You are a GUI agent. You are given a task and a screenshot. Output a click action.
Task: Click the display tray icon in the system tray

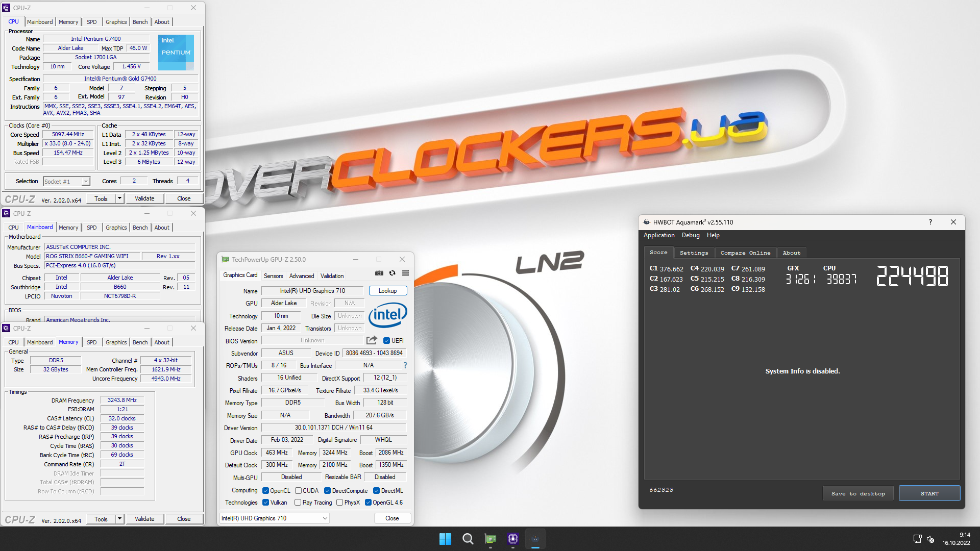tap(917, 539)
